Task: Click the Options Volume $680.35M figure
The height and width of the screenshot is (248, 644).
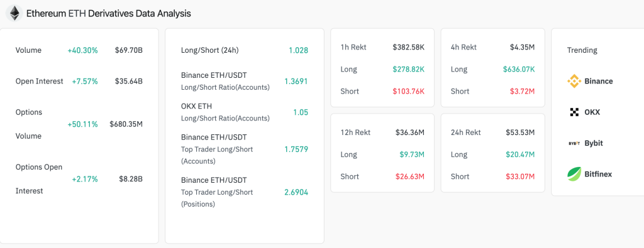Action: point(126,124)
